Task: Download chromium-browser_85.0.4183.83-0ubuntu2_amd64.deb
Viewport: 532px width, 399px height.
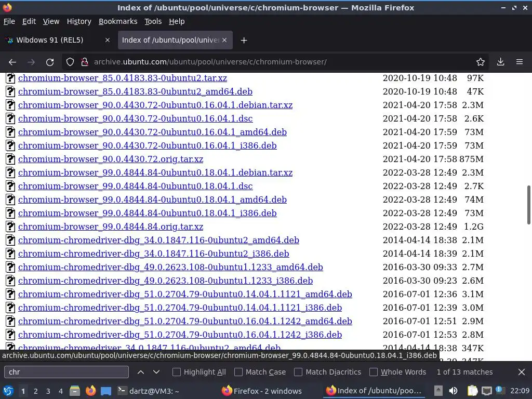Action: [135, 91]
